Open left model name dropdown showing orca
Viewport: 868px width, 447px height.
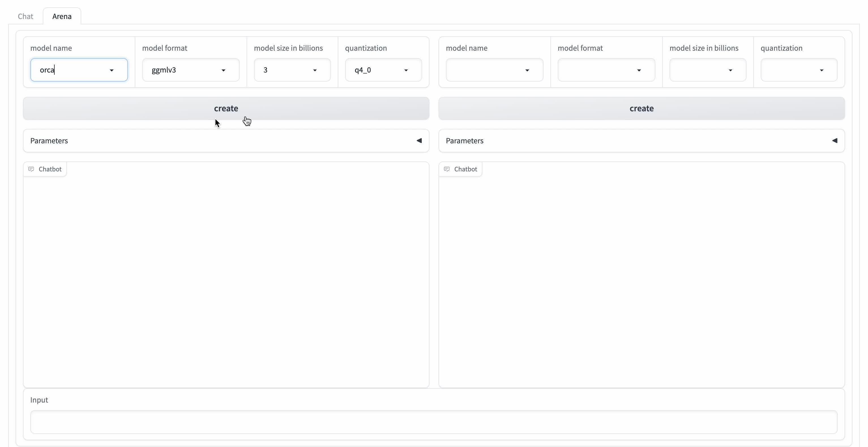(79, 70)
